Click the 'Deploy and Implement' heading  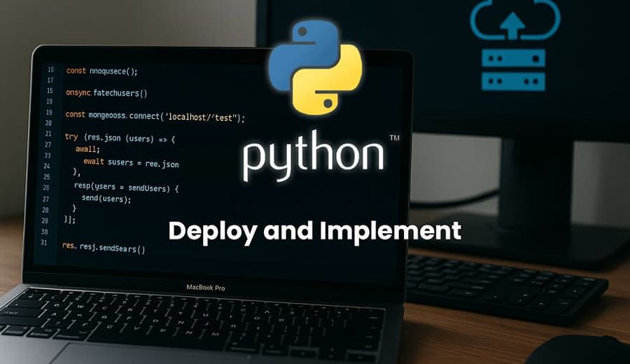(x=314, y=232)
